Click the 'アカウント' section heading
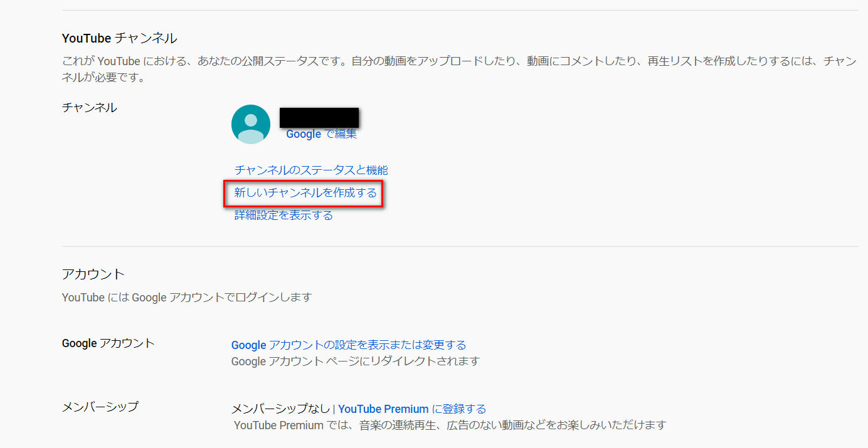Viewport: 868px width, 448px height. click(93, 274)
